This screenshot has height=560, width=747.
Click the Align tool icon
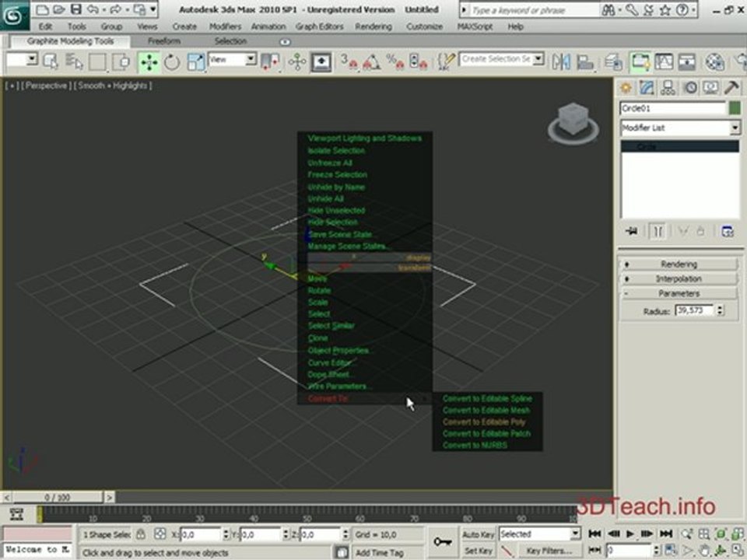click(585, 62)
